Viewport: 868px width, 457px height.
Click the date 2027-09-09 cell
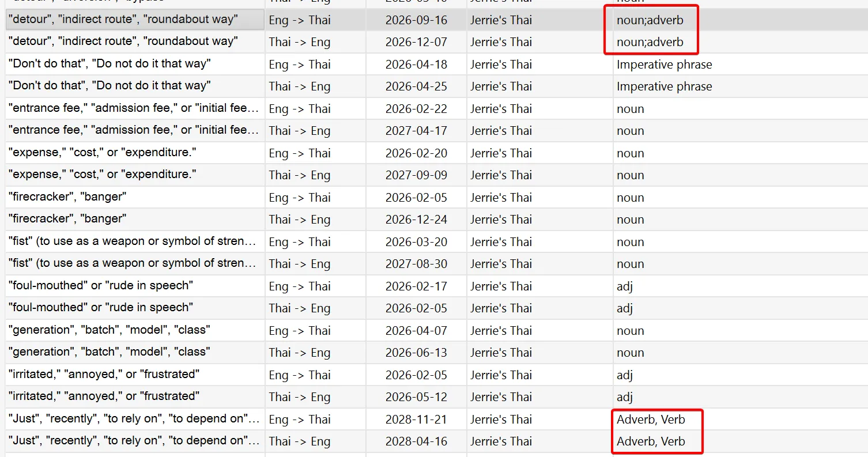(x=416, y=175)
